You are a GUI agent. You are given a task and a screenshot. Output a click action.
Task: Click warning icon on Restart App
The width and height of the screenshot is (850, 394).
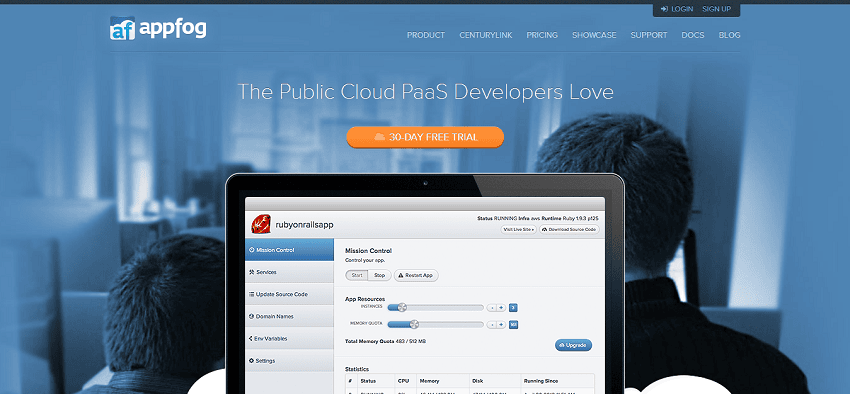401,275
